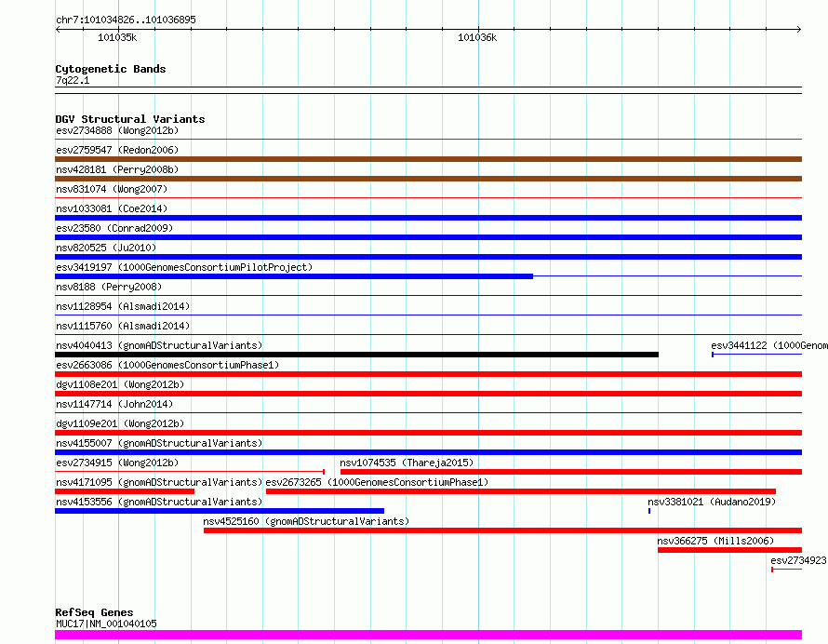Click the esv2734923 variant label
The image size is (828, 644).
[x=798, y=560]
